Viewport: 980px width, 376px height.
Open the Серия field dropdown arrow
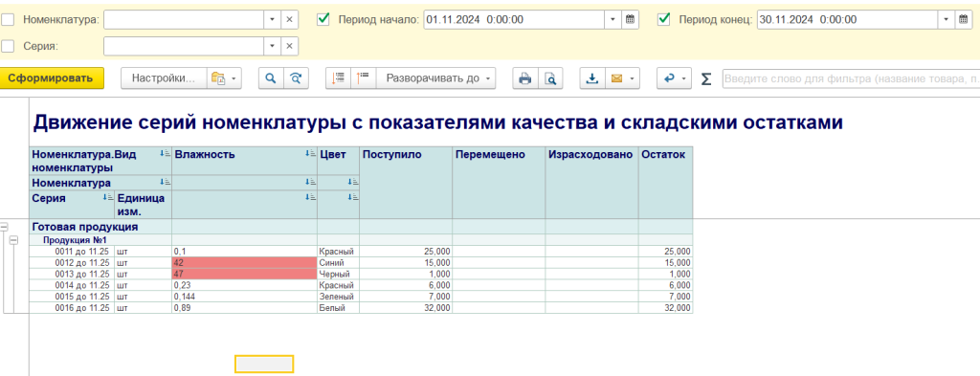pos(272,46)
